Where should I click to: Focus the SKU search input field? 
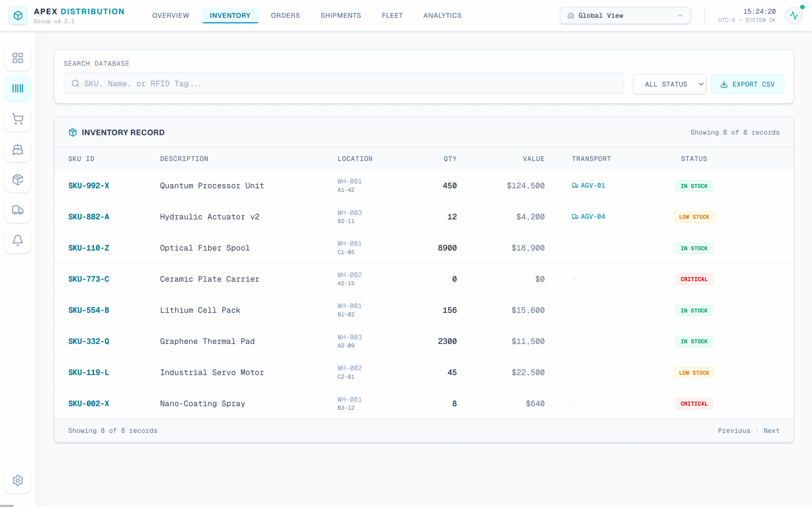coord(344,83)
